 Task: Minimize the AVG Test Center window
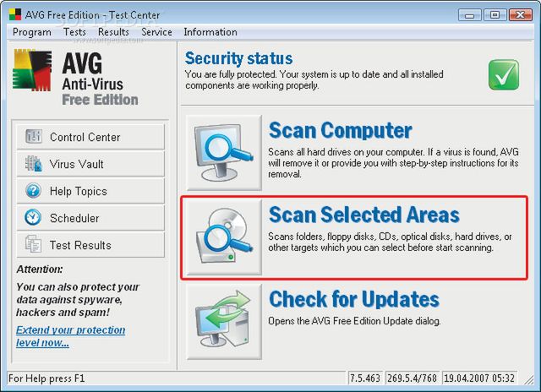pos(469,15)
